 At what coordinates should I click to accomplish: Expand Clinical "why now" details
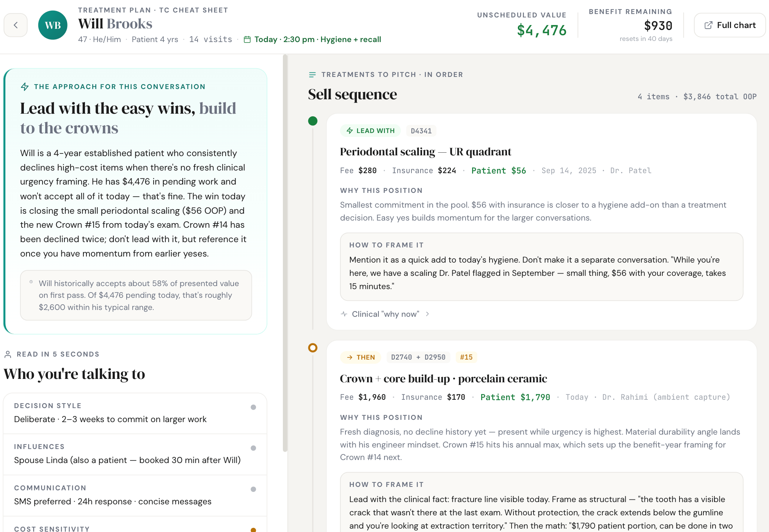(385, 314)
